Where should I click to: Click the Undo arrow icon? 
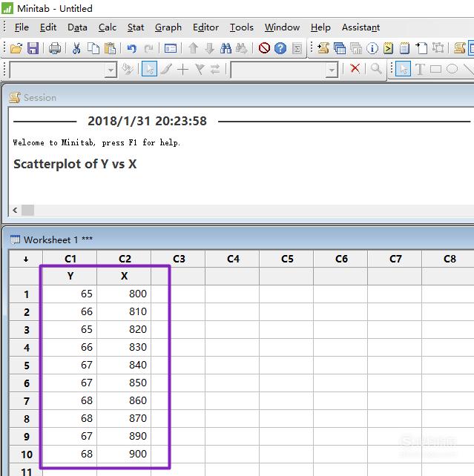[132, 48]
